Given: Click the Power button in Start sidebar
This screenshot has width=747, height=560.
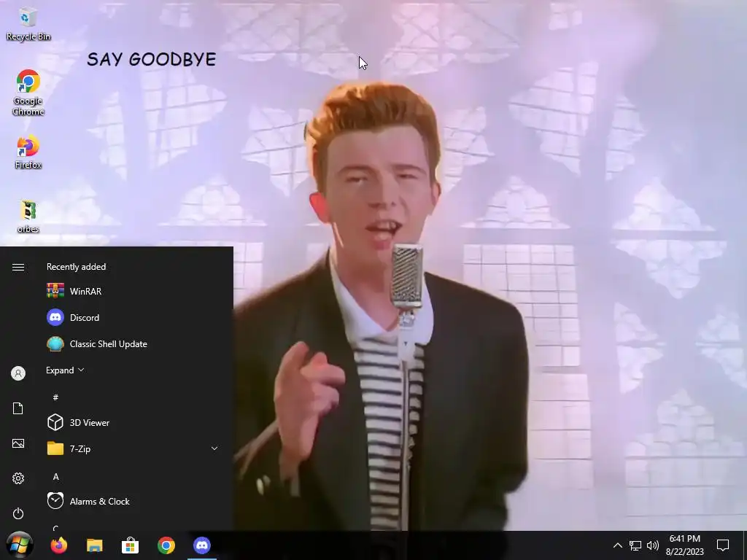Looking at the screenshot, I should pyautogui.click(x=18, y=513).
